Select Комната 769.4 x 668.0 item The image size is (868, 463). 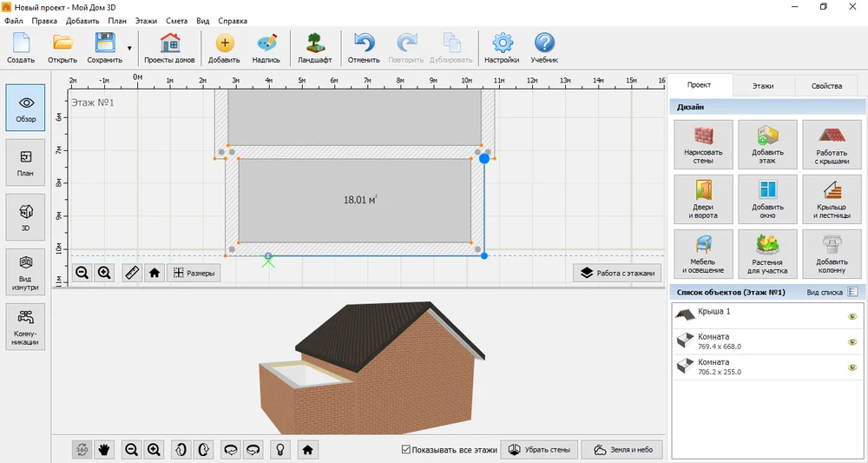[x=767, y=341]
